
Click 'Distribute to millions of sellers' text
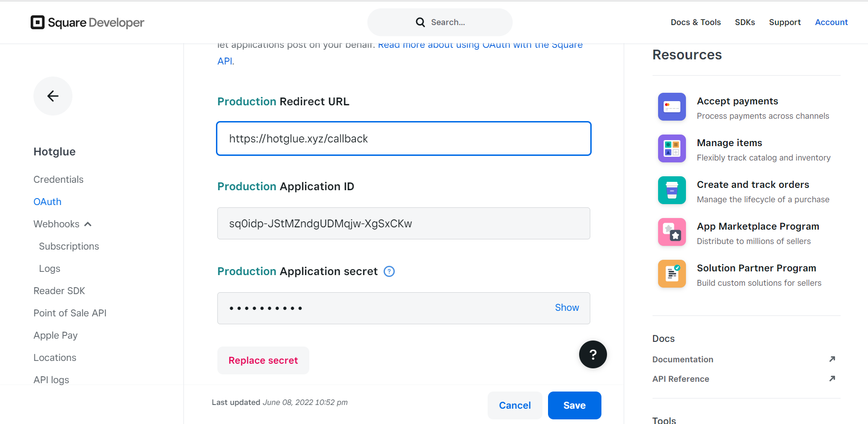pyautogui.click(x=754, y=241)
